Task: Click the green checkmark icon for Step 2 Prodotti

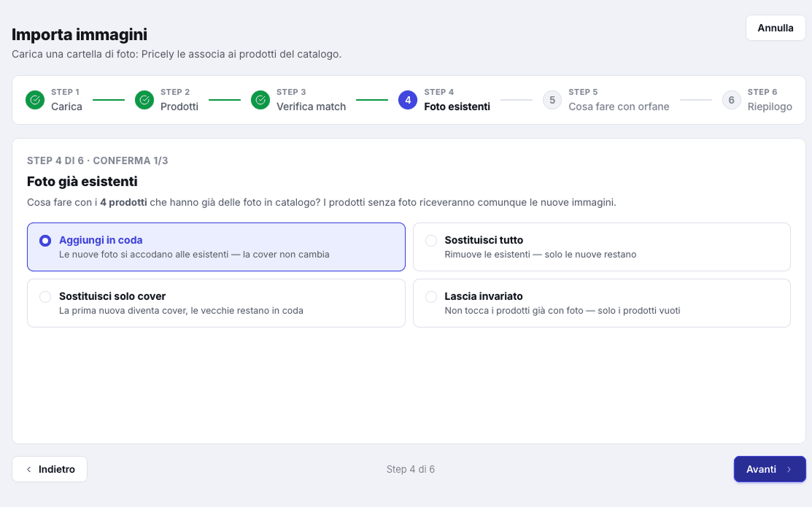Action: pos(144,100)
